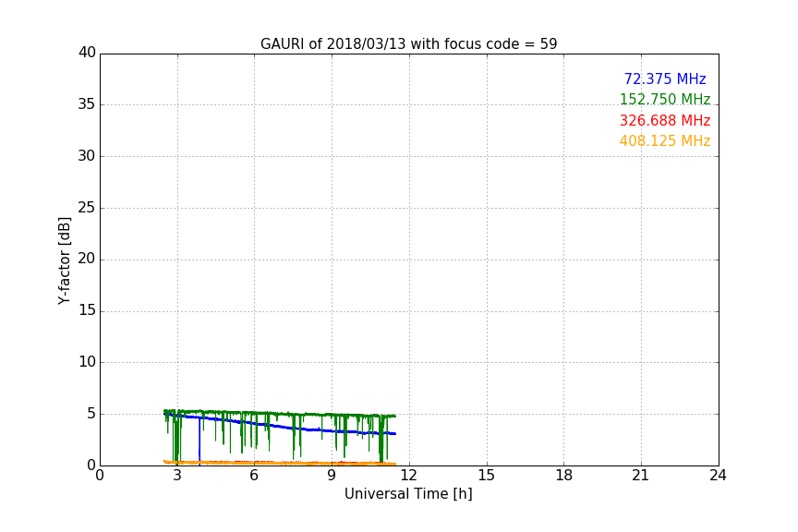Click the x-axis tick label 6
The height and width of the screenshot is (532, 798).
point(254,476)
